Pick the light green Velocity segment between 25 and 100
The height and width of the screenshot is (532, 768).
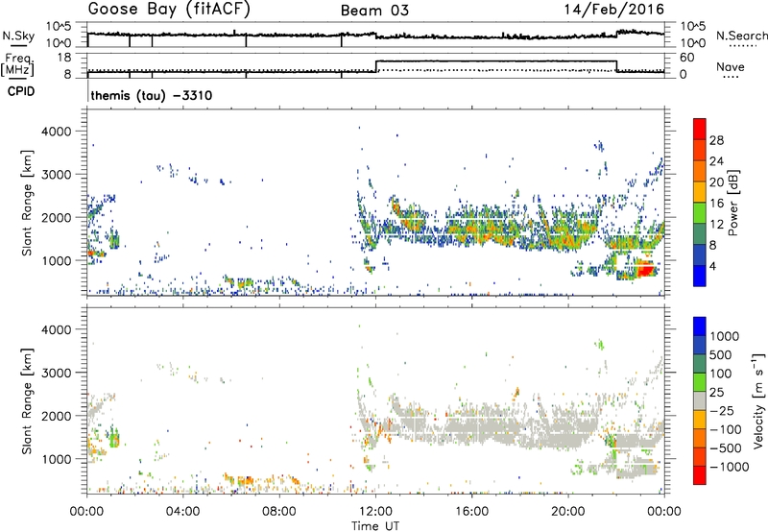(700, 382)
